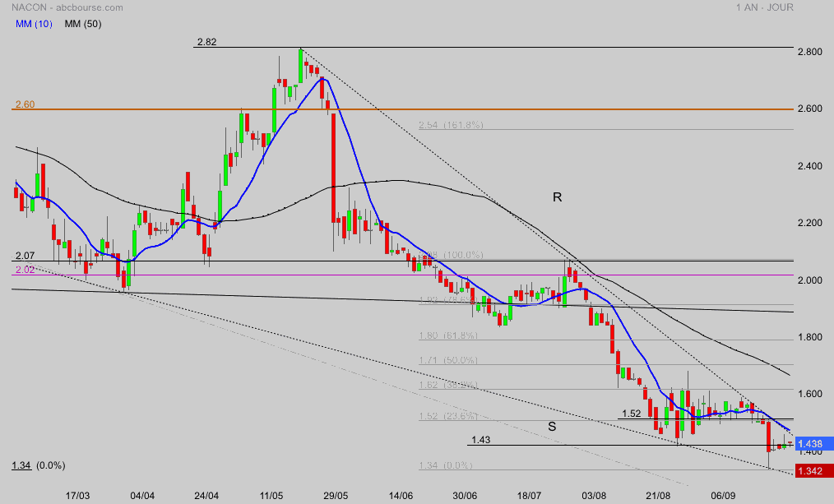The image size is (834, 504).
Task: Select the underlined black "1.34" label at left
Action: pyautogui.click(x=21, y=465)
